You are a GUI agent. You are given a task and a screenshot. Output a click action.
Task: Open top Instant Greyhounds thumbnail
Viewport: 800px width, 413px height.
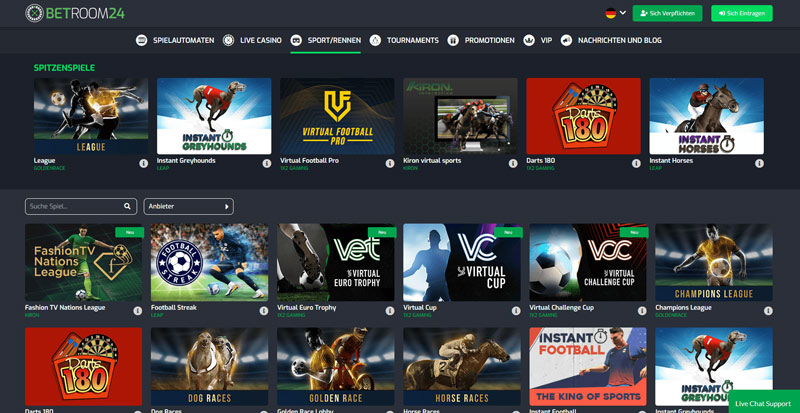pos(214,116)
